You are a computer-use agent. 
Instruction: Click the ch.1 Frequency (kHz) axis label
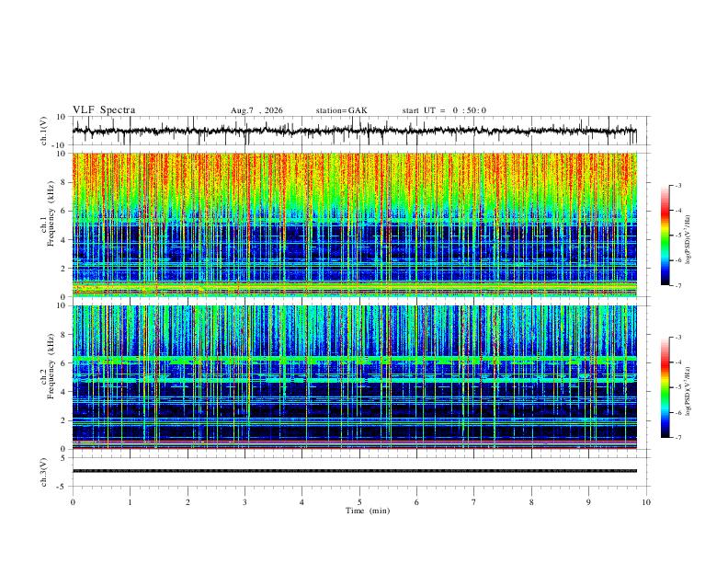48,224
